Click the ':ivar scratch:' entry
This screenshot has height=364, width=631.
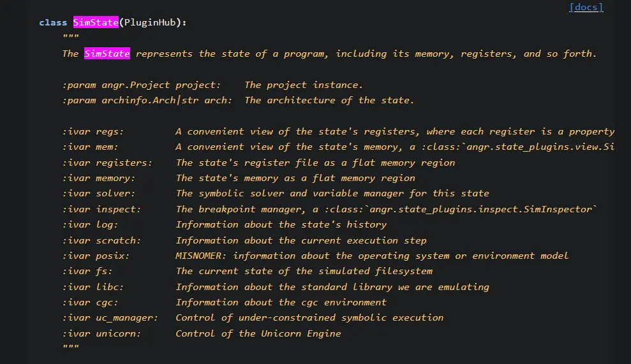[101, 240]
